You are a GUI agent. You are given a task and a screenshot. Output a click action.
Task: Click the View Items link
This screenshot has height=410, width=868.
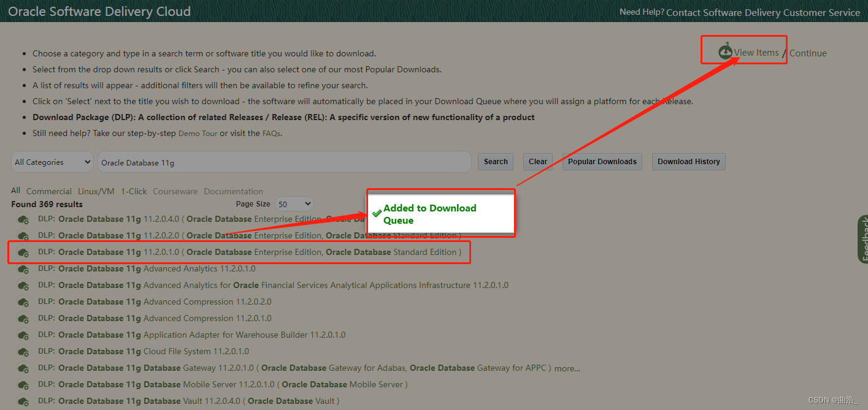(756, 53)
